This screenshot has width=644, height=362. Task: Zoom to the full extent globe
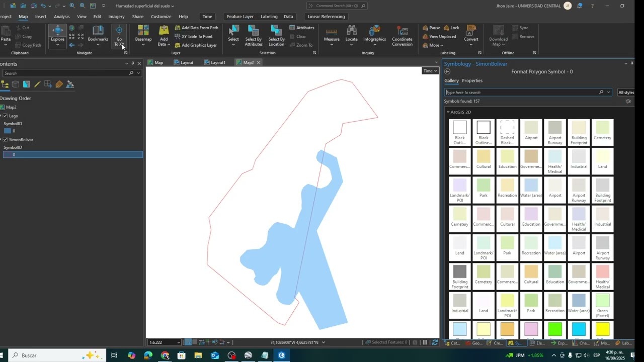(x=71, y=28)
